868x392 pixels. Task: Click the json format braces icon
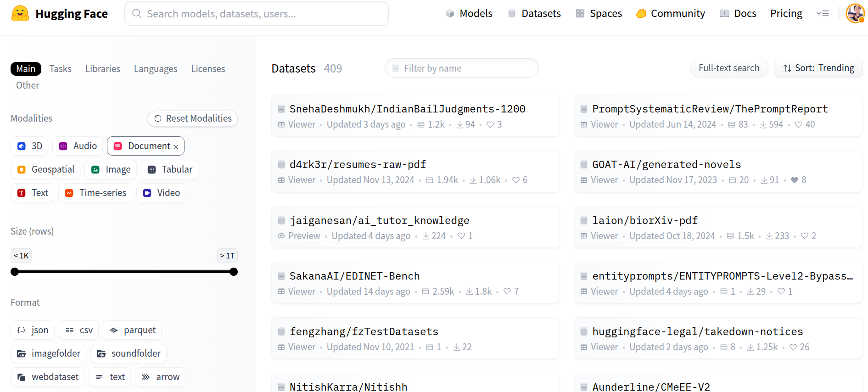(22, 330)
